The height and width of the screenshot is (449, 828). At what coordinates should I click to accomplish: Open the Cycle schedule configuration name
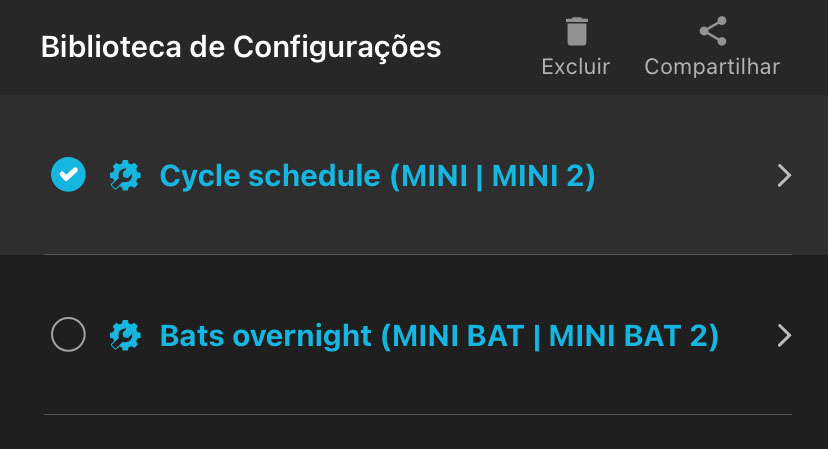pos(270,176)
